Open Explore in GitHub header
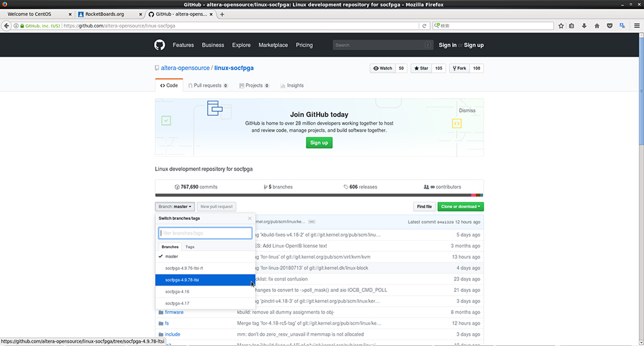Screen dimensions: 644x346 [241, 45]
